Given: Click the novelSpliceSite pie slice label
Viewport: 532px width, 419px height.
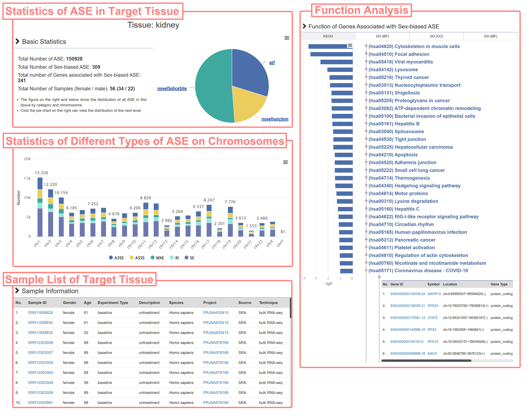Looking at the screenshot, I should pos(172,88).
